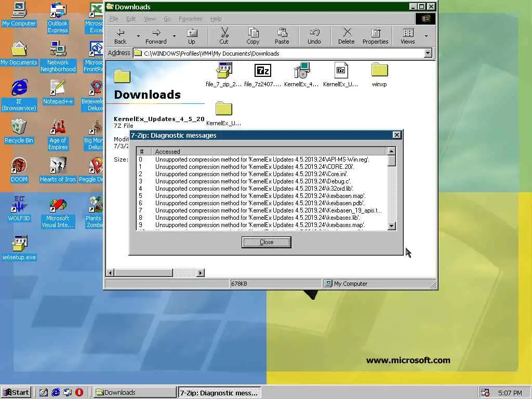The width and height of the screenshot is (532, 399).
Task: Click the 5:07 PM taskbar clock
Action: pos(510,393)
